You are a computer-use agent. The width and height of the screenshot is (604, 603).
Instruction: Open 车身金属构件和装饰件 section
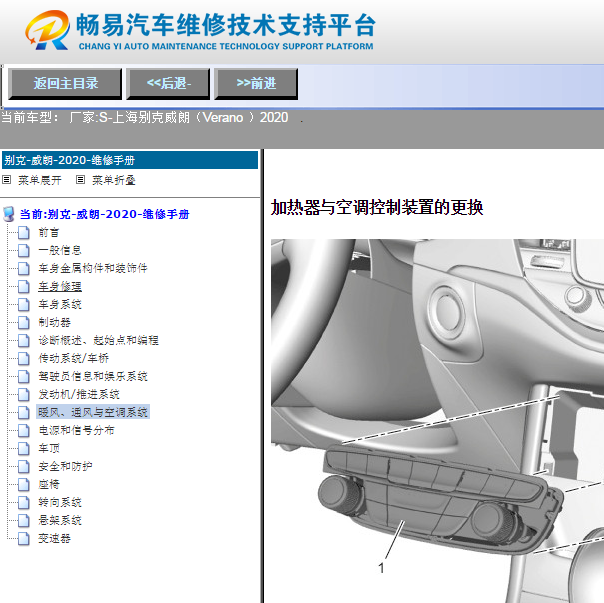click(92, 268)
